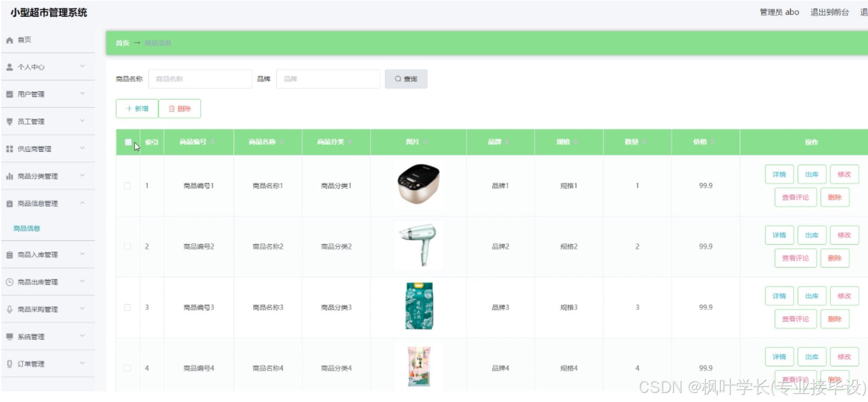Click the microphone icon beside 商品采购管理

(x=9, y=309)
